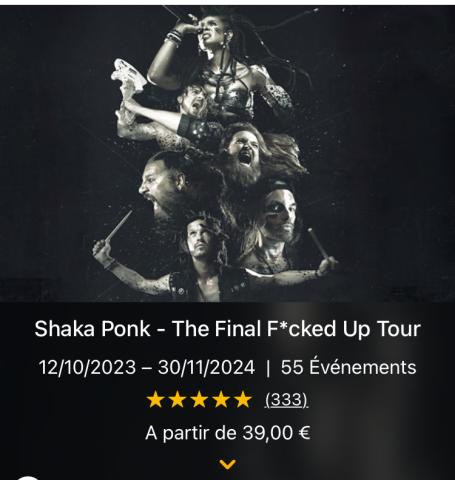The width and height of the screenshot is (455, 480).
Task: Open the Shaka Ponk tour title
Action: [x=228, y=329]
